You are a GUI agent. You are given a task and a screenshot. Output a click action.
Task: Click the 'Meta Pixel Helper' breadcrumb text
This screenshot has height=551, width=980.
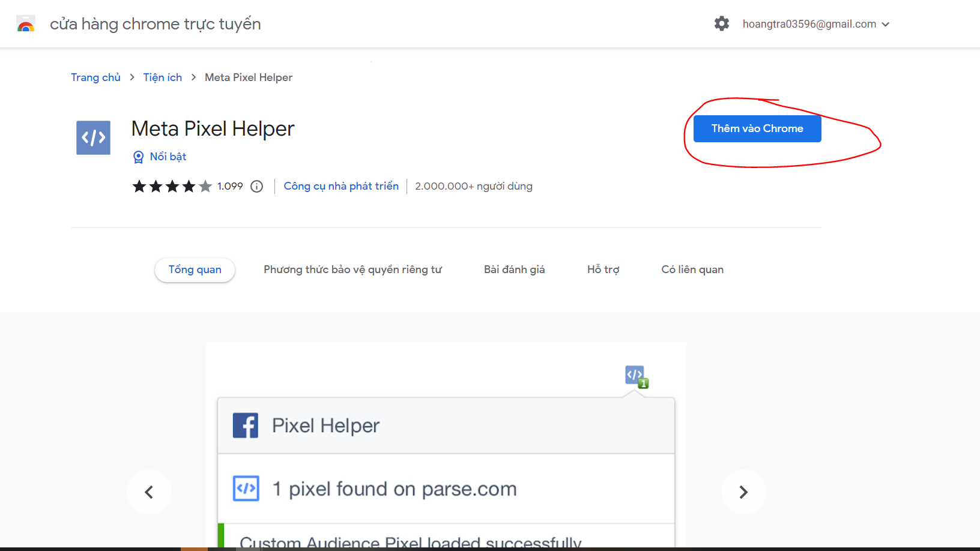[x=249, y=77]
